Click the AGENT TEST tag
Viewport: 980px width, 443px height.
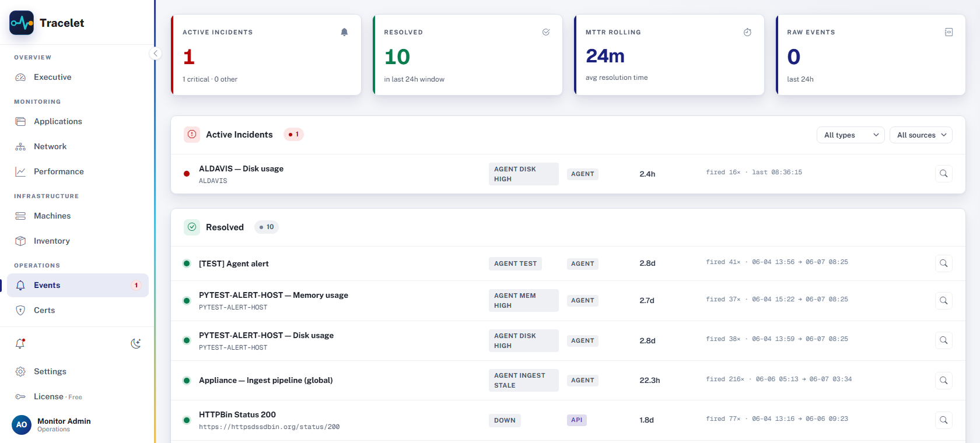pos(515,263)
